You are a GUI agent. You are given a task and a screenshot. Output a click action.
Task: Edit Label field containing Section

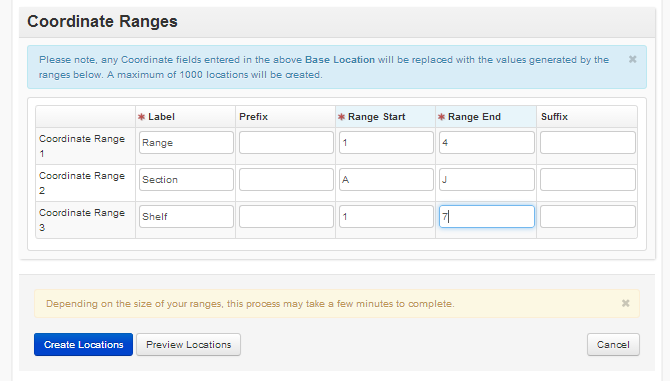click(x=186, y=179)
